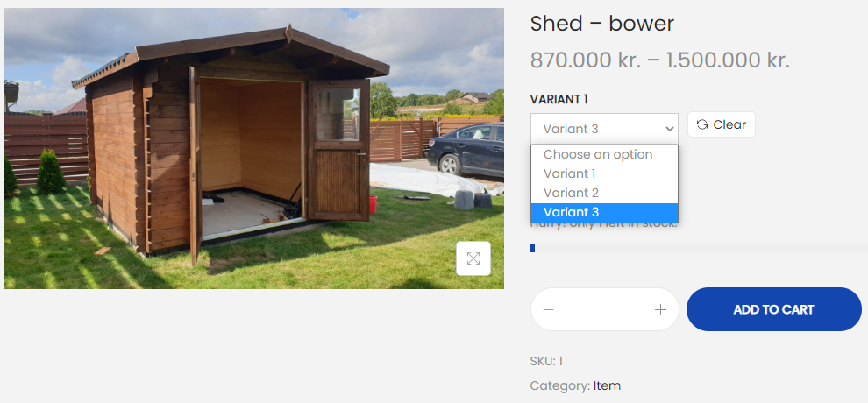
Task: Open the Variant 3 select box
Action: [x=604, y=129]
